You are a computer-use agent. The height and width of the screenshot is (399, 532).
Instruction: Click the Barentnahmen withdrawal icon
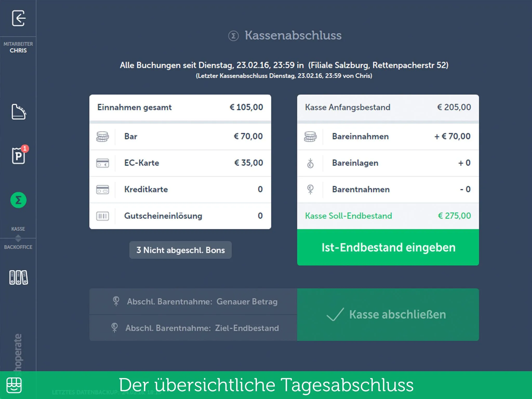(310, 189)
